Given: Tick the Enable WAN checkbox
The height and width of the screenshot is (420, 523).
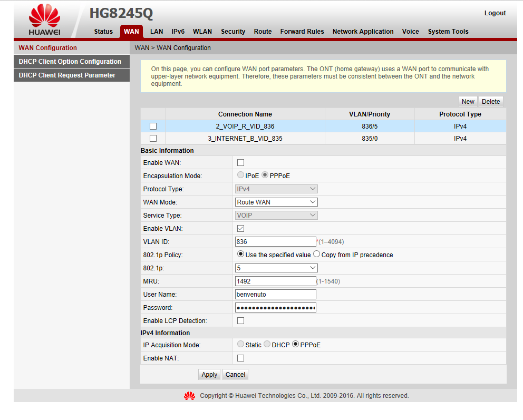Looking at the screenshot, I should (240, 163).
